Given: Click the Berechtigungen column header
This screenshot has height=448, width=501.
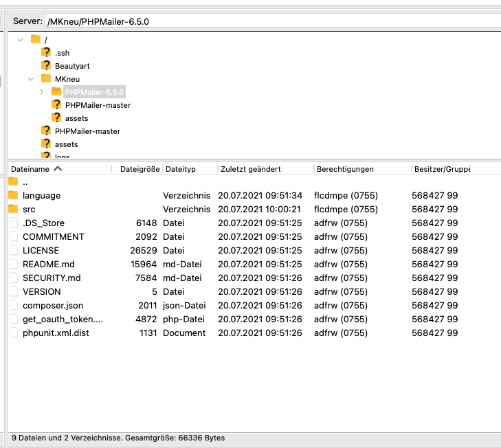Looking at the screenshot, I should pos(345,169).
